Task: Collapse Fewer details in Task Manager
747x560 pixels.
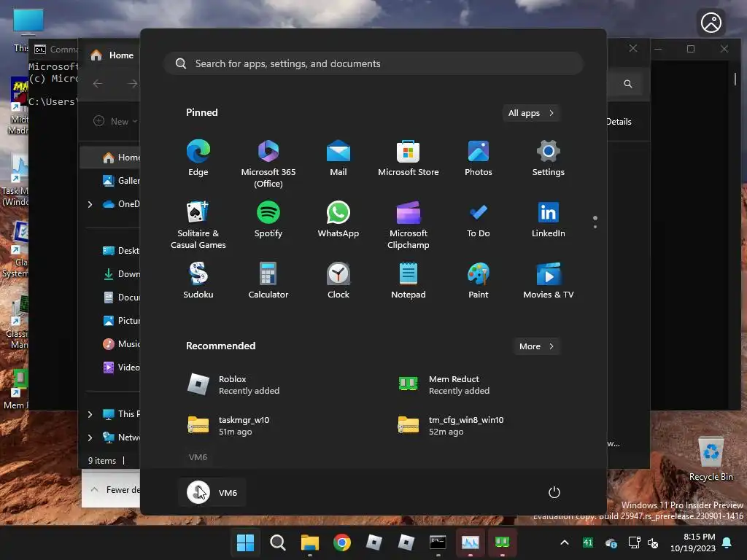Action: click(x=115, y=489)
